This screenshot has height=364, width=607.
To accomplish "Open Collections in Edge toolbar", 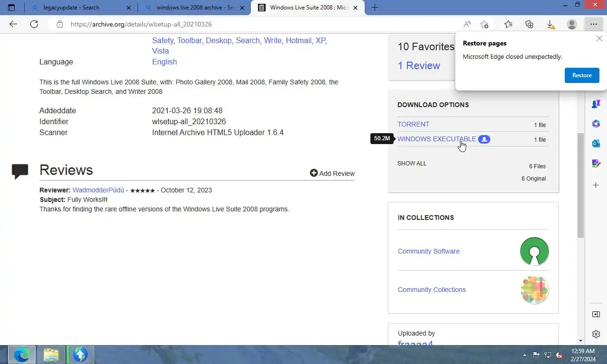I will [x=529, y=24].
